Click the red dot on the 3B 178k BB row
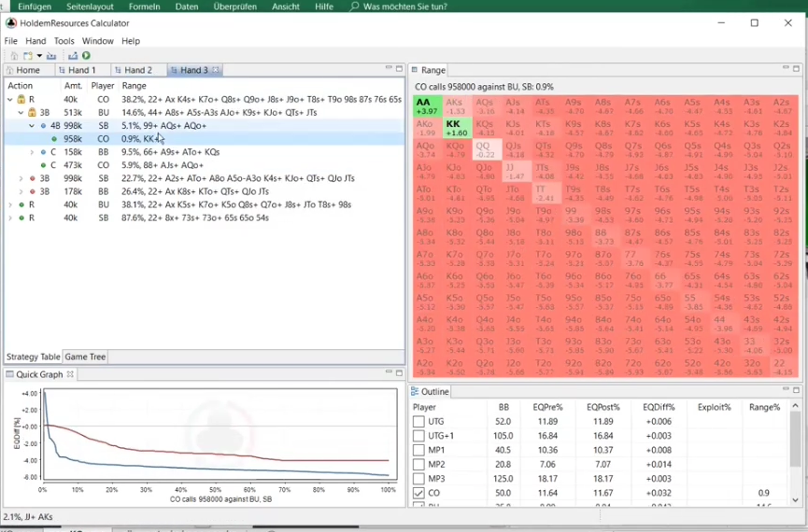The width and height of the screenshot is (808, 532). point(33,191)
